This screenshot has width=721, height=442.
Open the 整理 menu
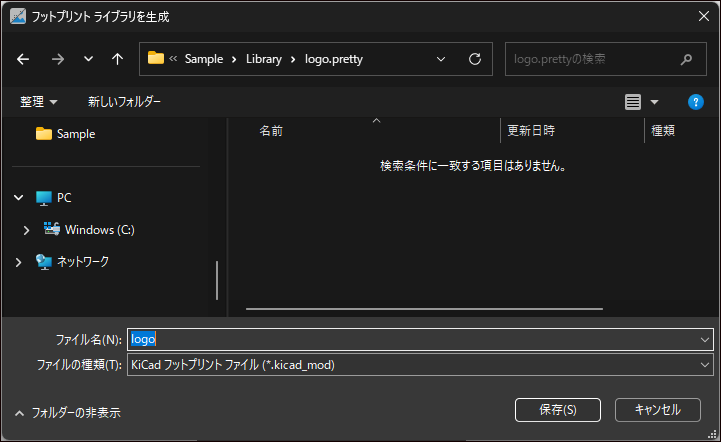tap(39, 102)
